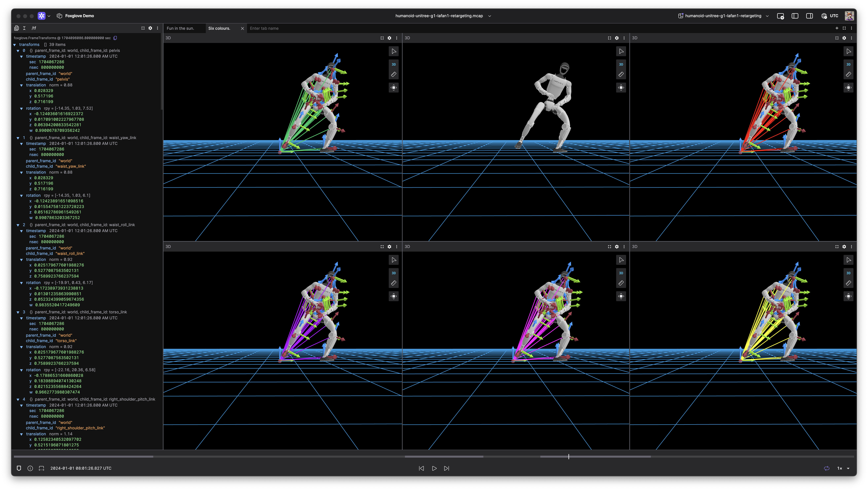The width and height of the screenshot is (868, 490).
Task: Click the 'Enter tab name' input field
Action: point(264,28)
